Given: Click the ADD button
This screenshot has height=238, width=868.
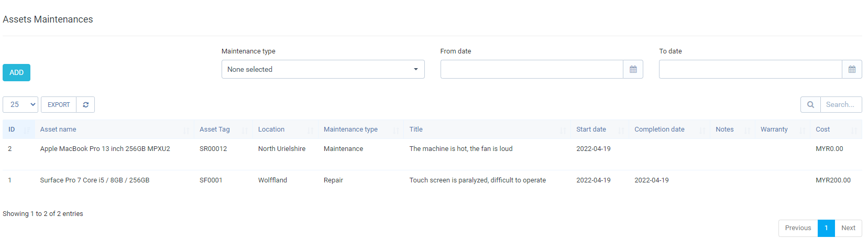Looking at the screenshot, I should (16, 73).
